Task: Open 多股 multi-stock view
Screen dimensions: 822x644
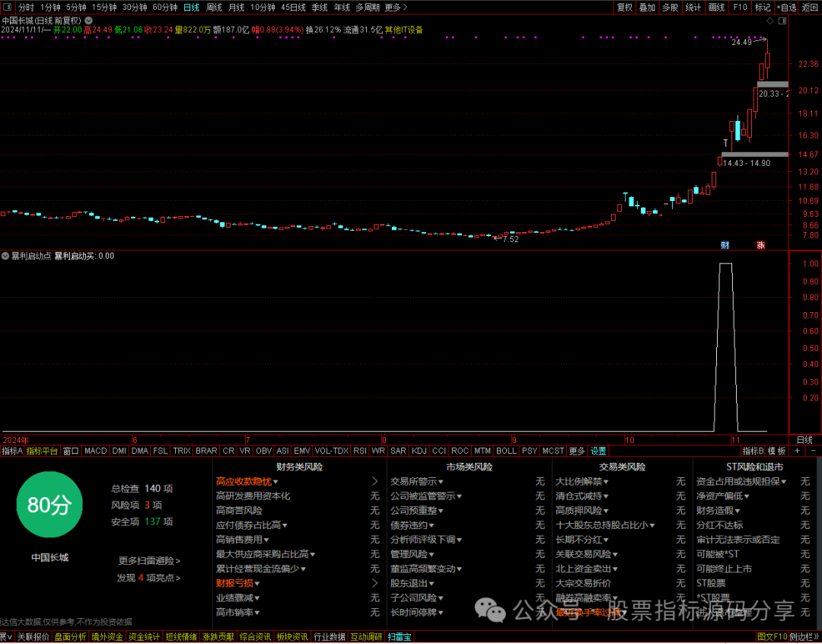Action: (x=670, y=8)
